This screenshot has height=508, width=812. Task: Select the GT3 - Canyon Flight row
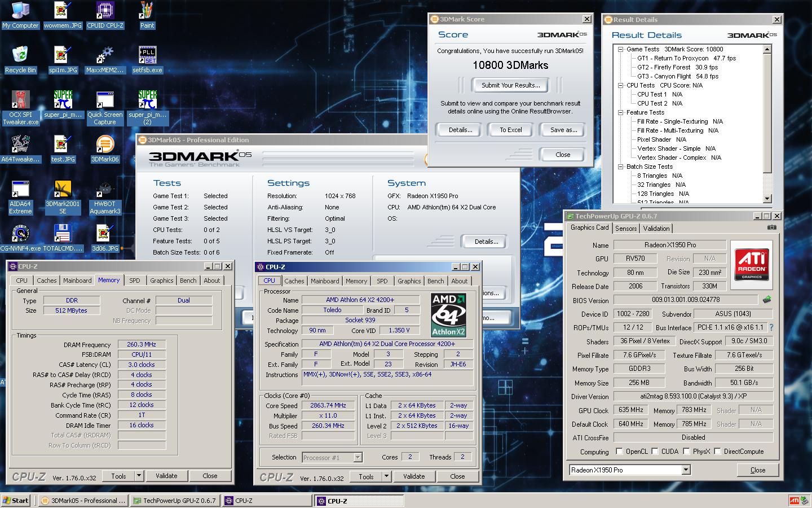(x=678, y=76)
